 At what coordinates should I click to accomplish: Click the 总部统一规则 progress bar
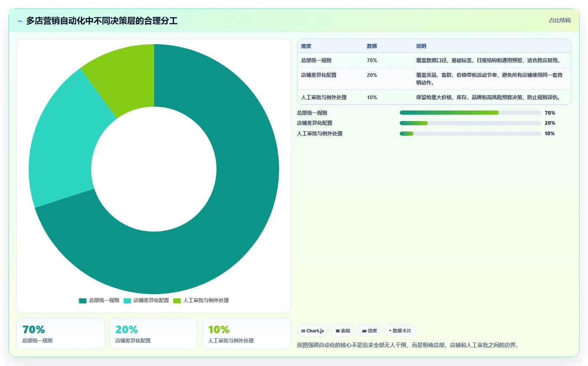click(x=470, y=113)
